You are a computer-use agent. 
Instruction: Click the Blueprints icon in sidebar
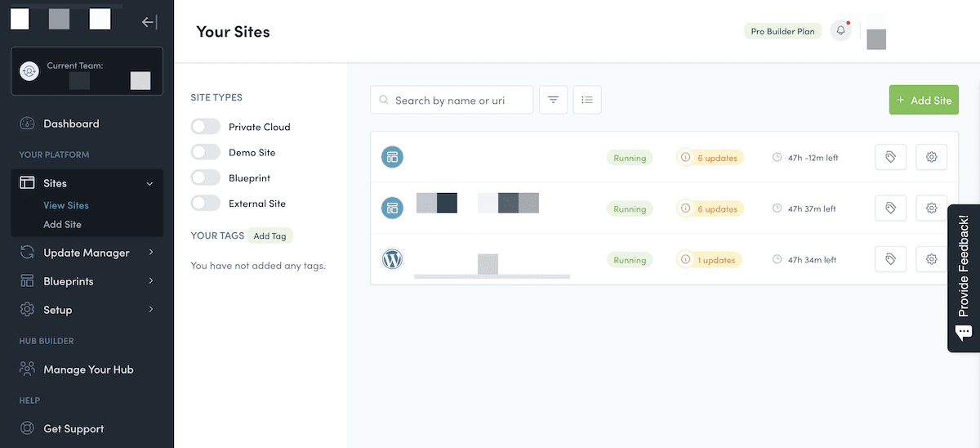click(x=28, y=281)
